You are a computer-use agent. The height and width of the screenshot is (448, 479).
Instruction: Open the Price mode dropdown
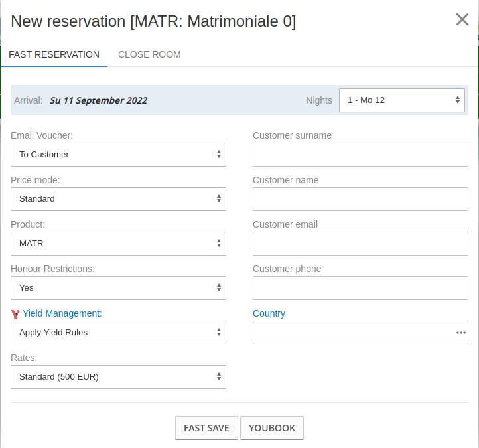coord(118,199)
